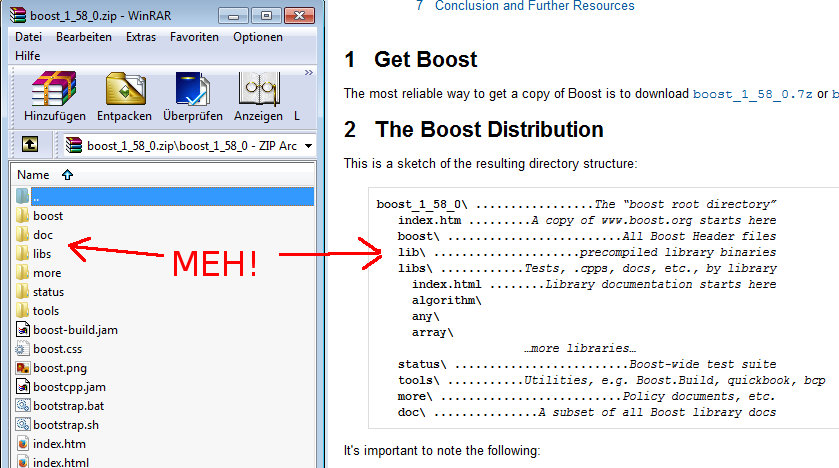839x468 pixels.
Task: Click the Überprüfen test icon
Action: tap(193, 90)
